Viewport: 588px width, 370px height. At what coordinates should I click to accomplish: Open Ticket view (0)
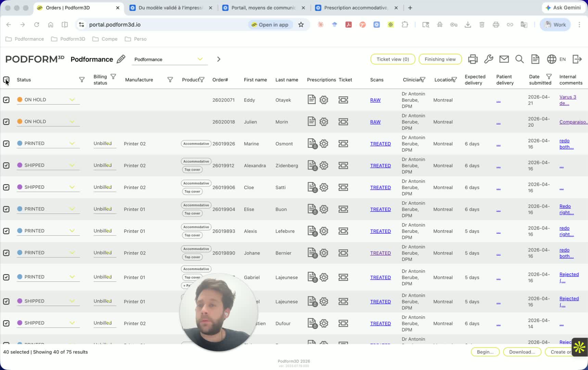point(393,59)
